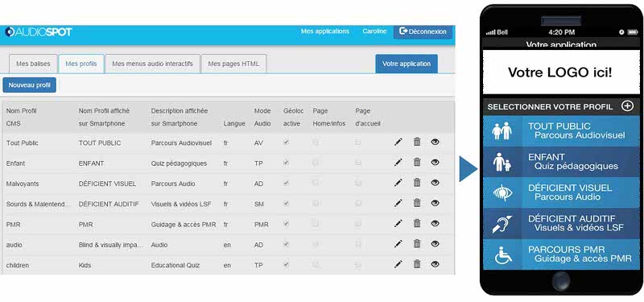Click the 'Guidage & accès PMR' table cell
The image size is (644, 302).
[x=184, y=225]
